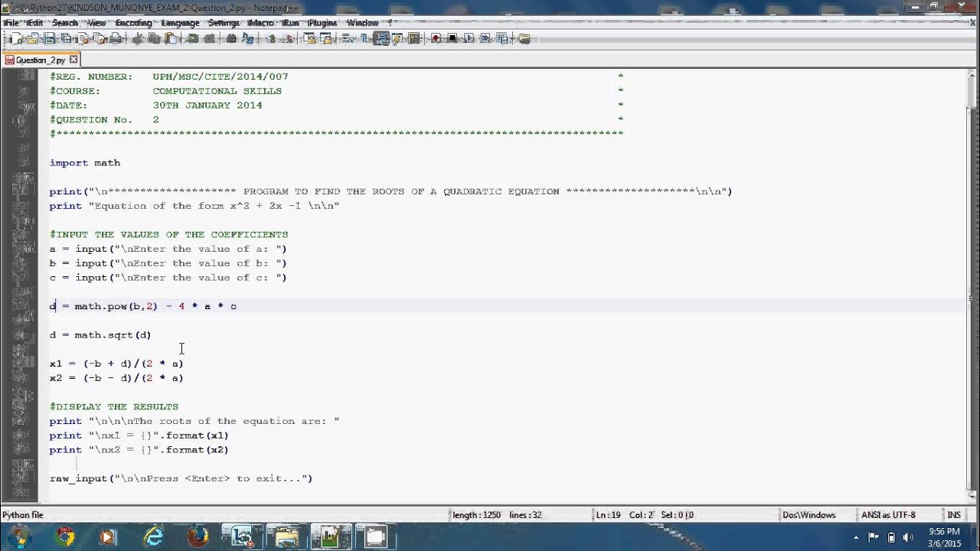Toggle INS overwrite mode in status bar
This screenshot has width=980, height=551.
click(954, 515)
